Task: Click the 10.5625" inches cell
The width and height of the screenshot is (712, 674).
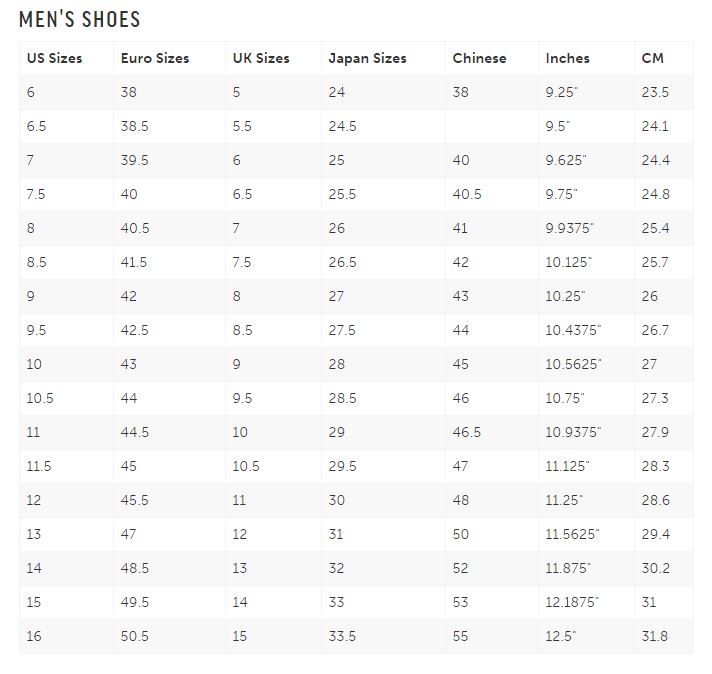Action: [x=573, y=364]
